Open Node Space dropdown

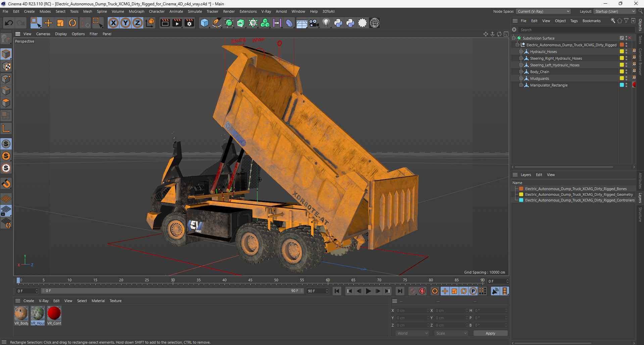(543, 11)
